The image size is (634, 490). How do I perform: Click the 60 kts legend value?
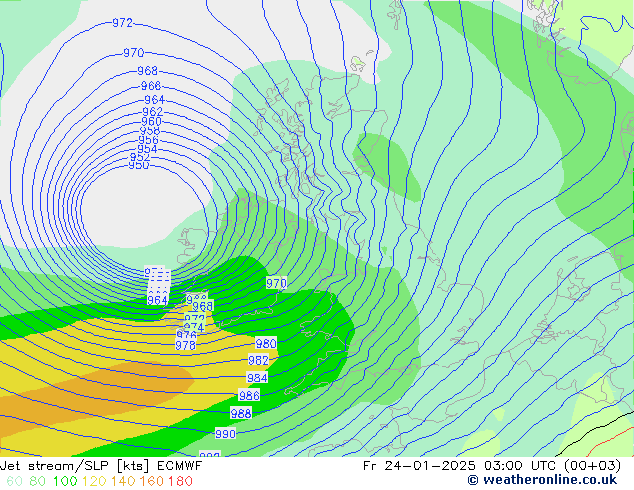click(x=15, y=481)
